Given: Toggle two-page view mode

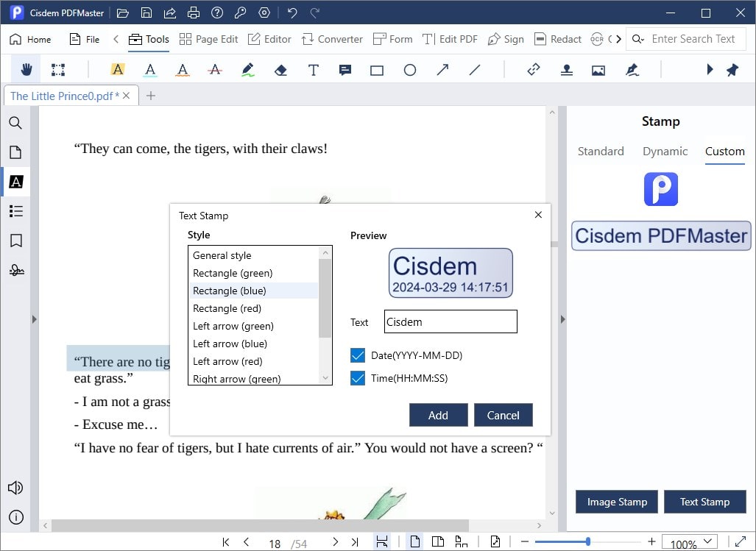Looking at the screenshot, I should [438, 542].
